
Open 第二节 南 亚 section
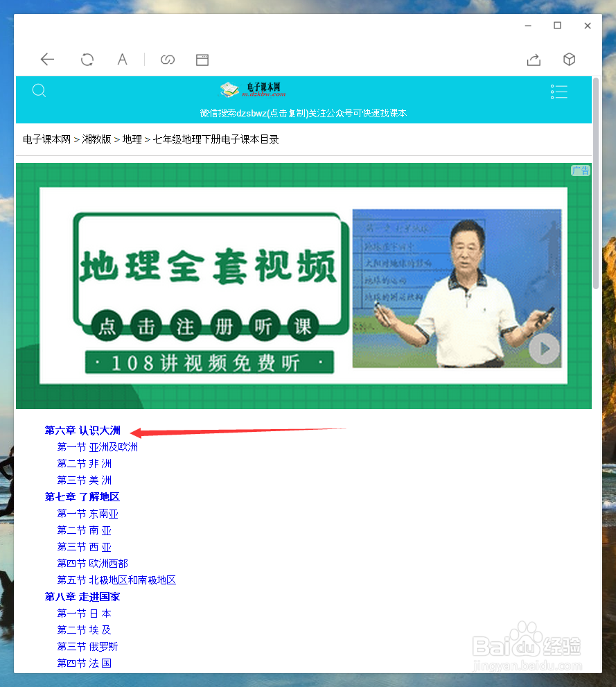coord(85,530)
